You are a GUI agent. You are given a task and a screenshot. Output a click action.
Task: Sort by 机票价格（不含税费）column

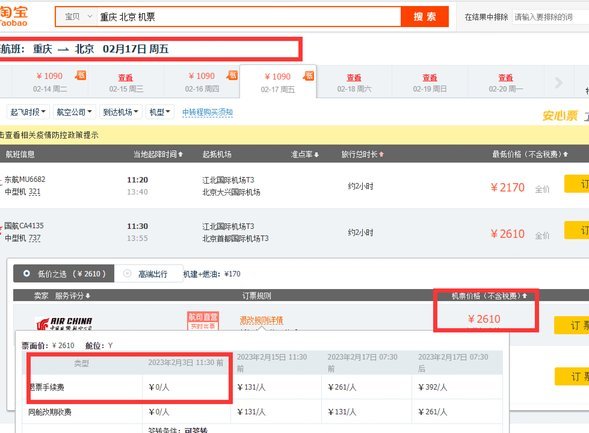(x=489, y=296)
